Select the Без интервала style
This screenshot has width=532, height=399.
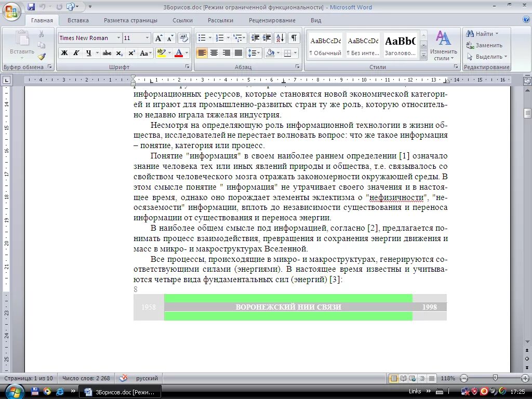363,46
